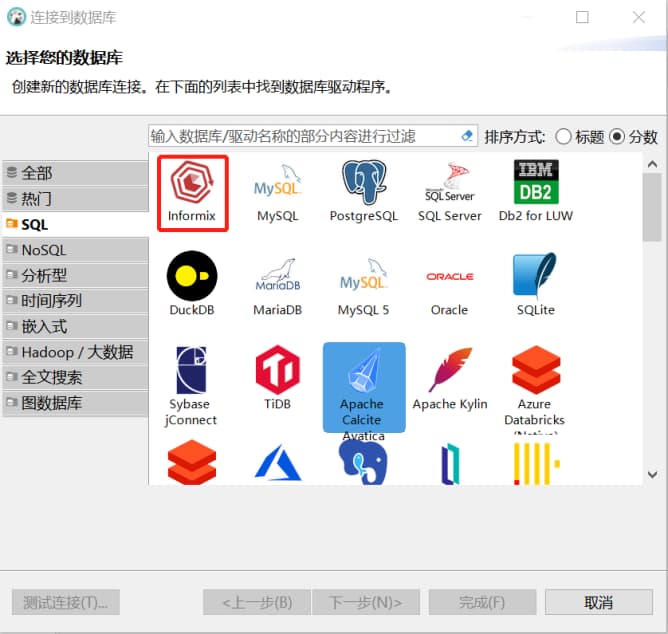Sort drivers by 标题 (title)

580,137
